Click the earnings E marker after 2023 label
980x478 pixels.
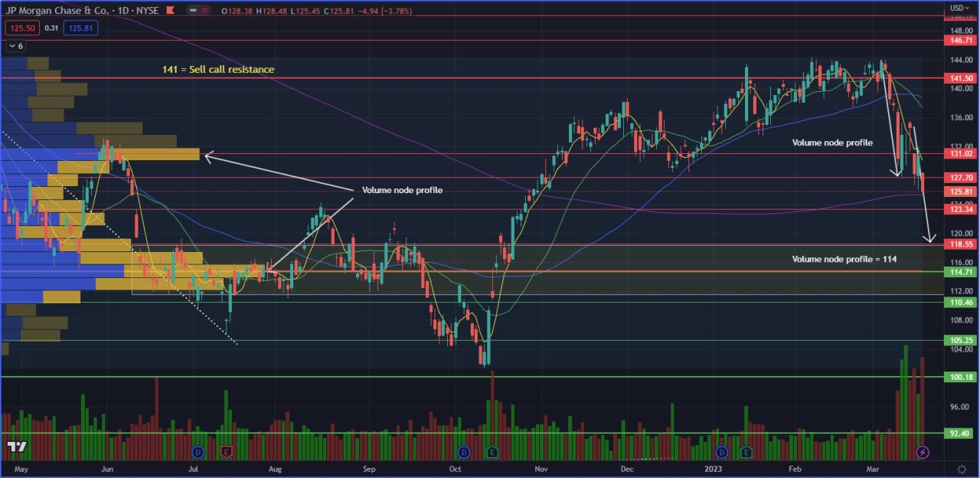click(x=745, y=452)
